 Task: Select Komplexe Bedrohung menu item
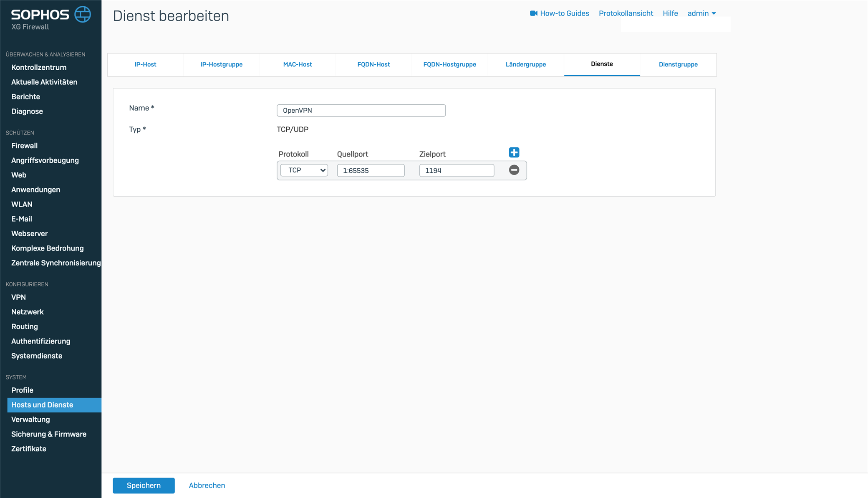48,248
